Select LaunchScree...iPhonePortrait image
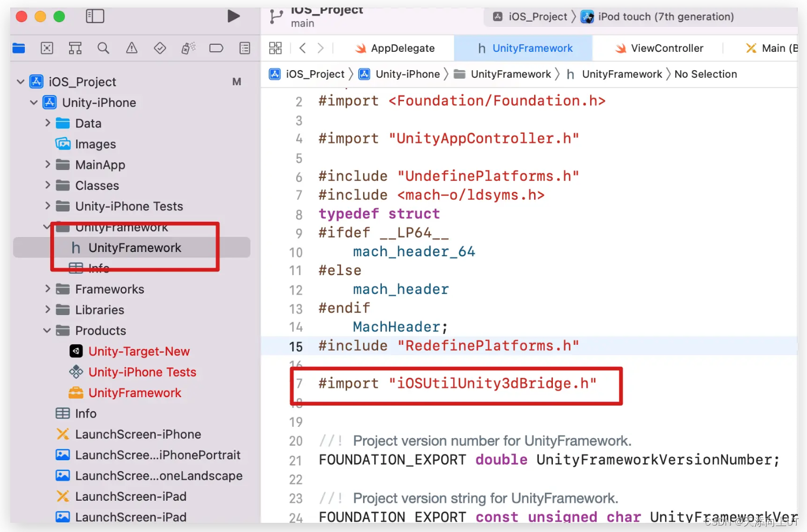Image resolution: width=807 pixels, height=532 pixels. tap(148, 455)
